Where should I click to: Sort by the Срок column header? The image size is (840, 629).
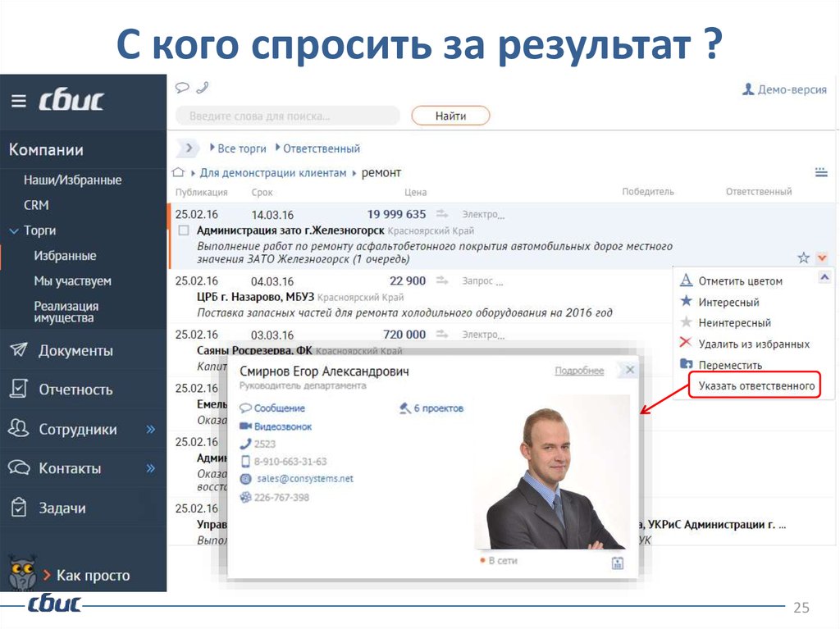coord(262,192)
